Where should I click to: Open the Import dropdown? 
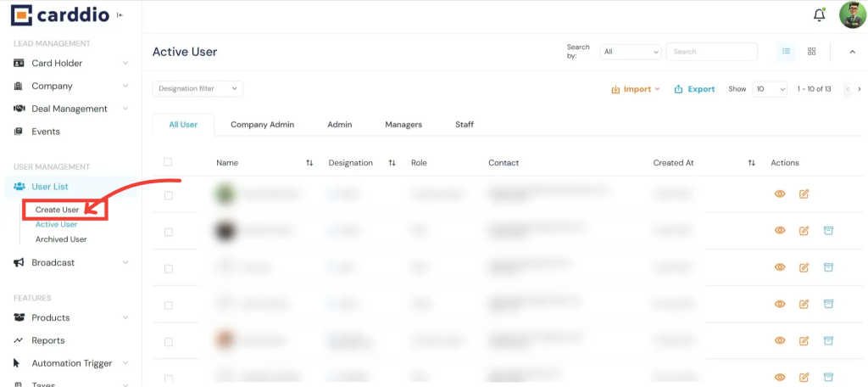click(636, 89)
